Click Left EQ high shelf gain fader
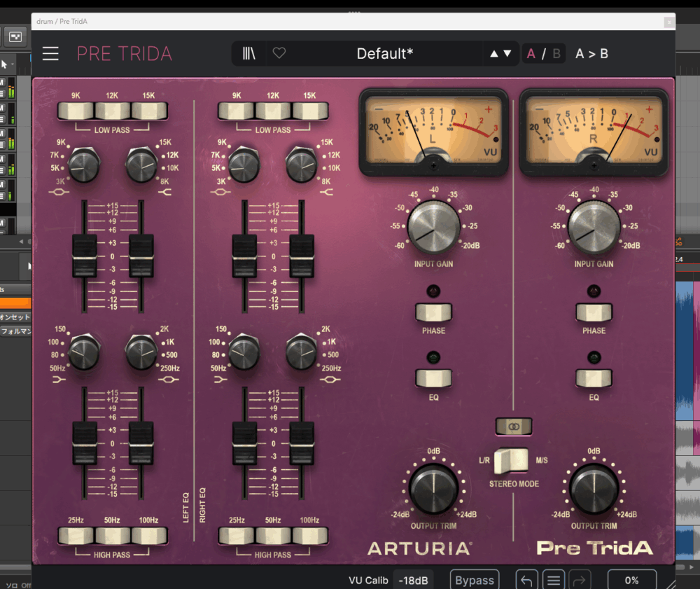Image resolution: width=700 pixels, height=589 pixels. click(141, 256)
